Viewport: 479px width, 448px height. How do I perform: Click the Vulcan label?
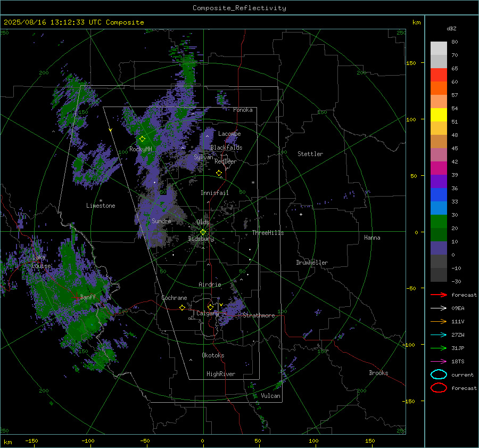coord(271,396)
